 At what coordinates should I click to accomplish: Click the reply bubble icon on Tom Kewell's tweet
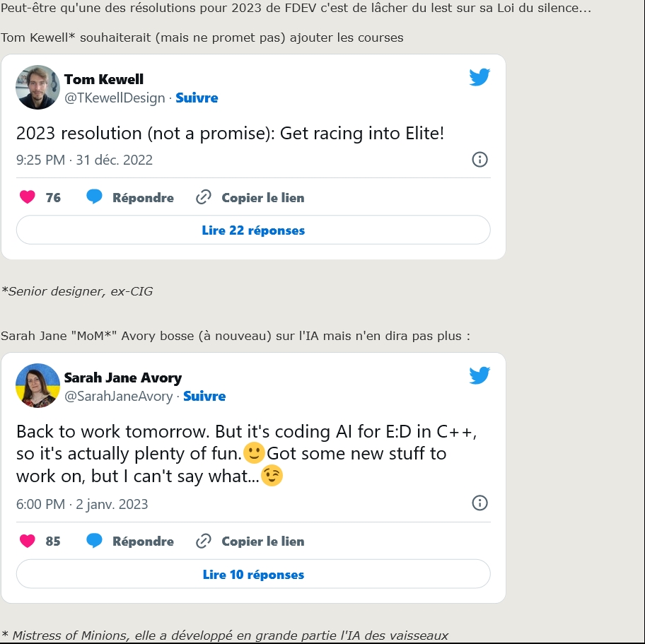coord(94,197)
